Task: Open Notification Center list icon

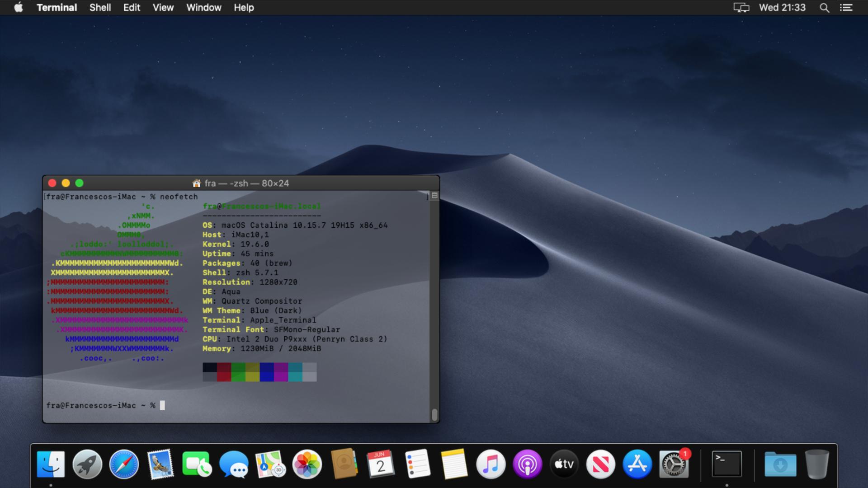Action: point(846,8)
